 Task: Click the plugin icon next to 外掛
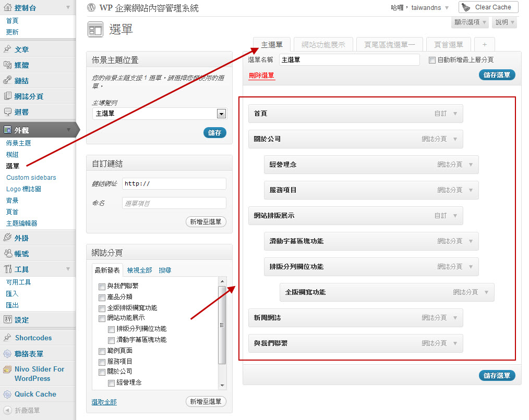click(7, 238)
